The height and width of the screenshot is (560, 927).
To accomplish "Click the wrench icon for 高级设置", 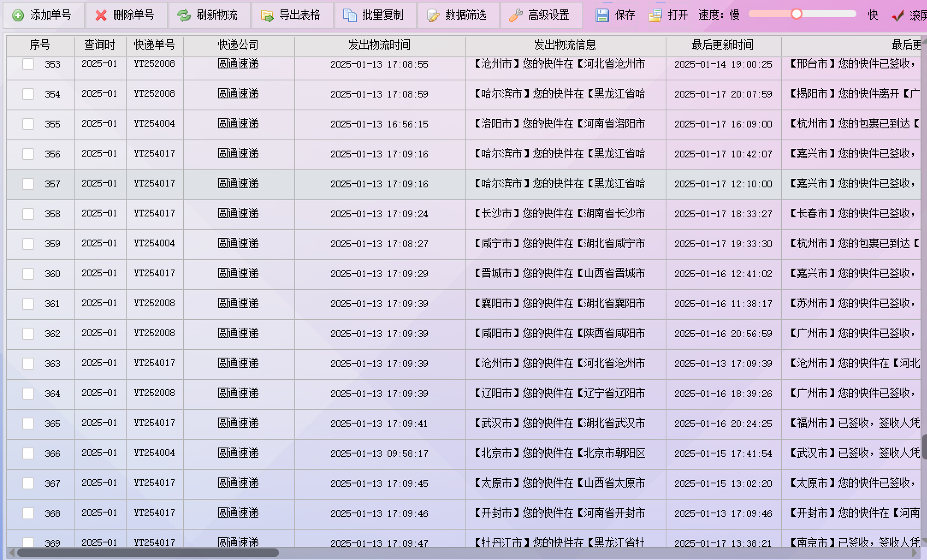I will [515, 16].
